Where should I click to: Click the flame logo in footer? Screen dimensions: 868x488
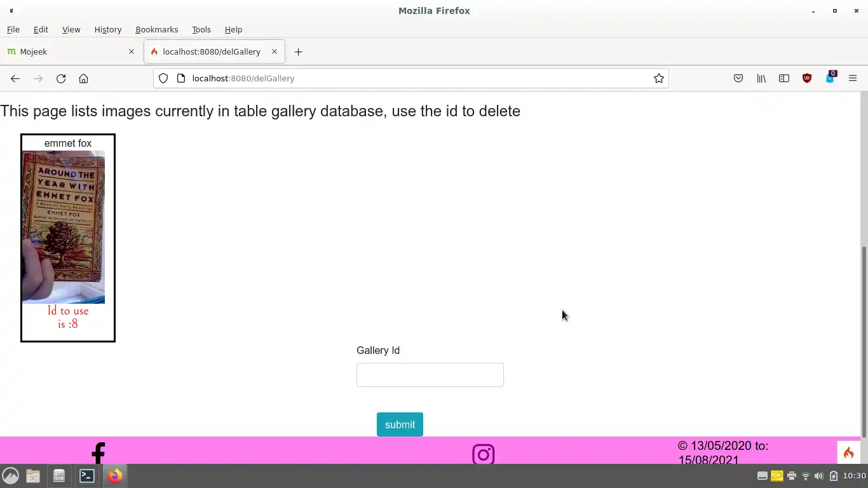[x=848, y=452]
